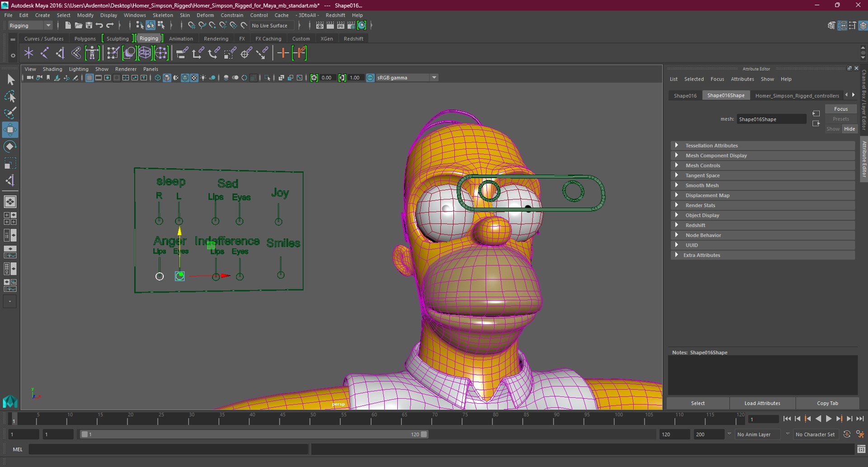The height and width of the screenshot is (467, 868).
Task: Choose the Lasso Select tool
Action: tap(10, 97)
